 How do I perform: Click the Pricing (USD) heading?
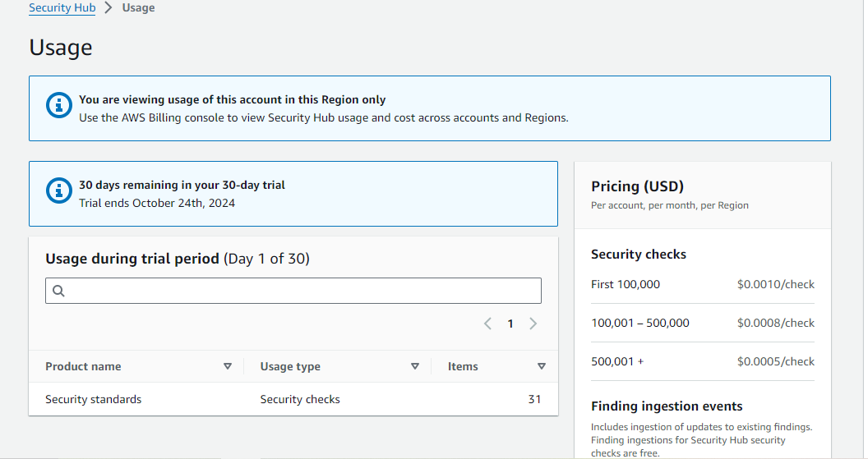[x=637, y=186]
